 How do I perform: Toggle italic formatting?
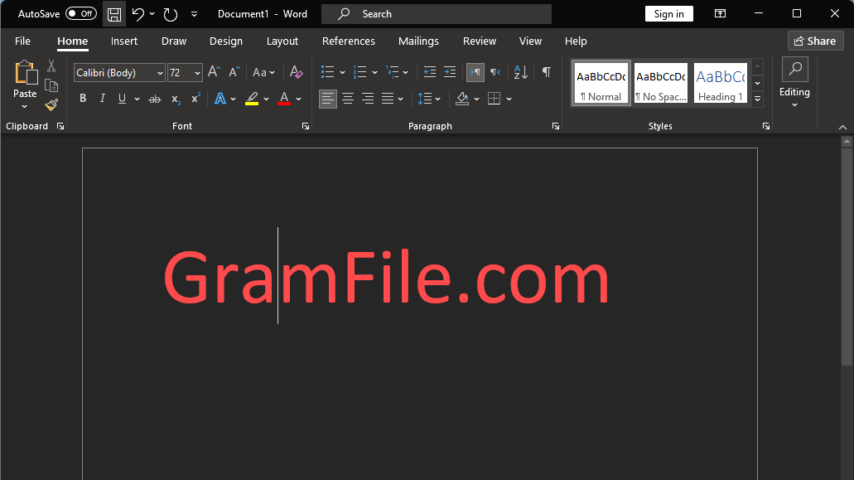coord(102,99)
